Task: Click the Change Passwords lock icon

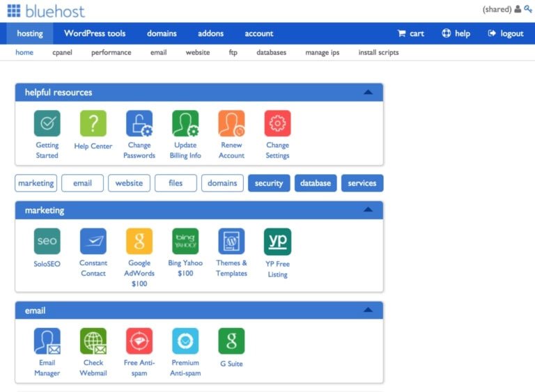Action: click(x=139, y=123)
